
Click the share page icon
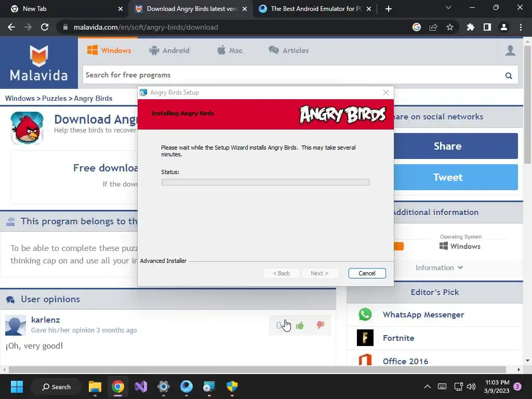click(x=433, y=27)
